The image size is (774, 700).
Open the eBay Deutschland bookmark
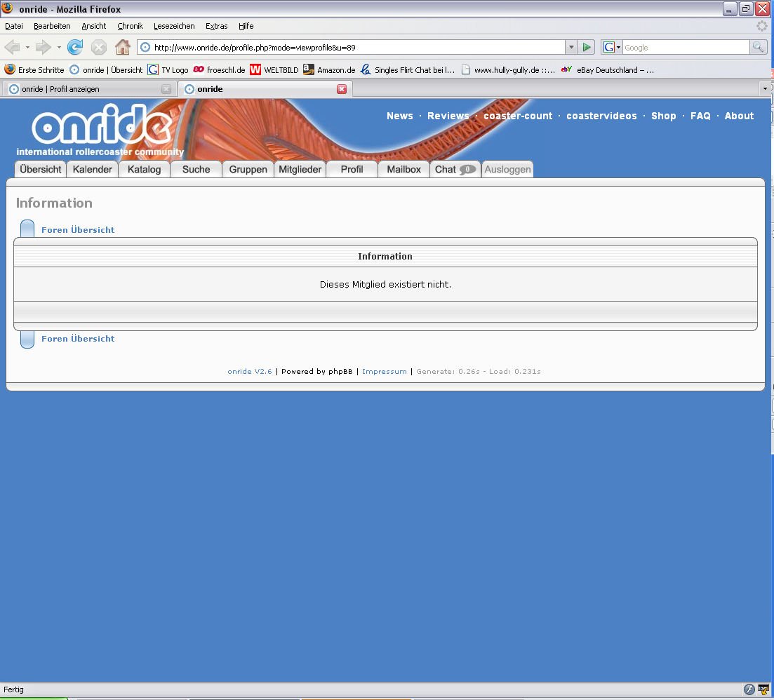(x=608, y=70)
